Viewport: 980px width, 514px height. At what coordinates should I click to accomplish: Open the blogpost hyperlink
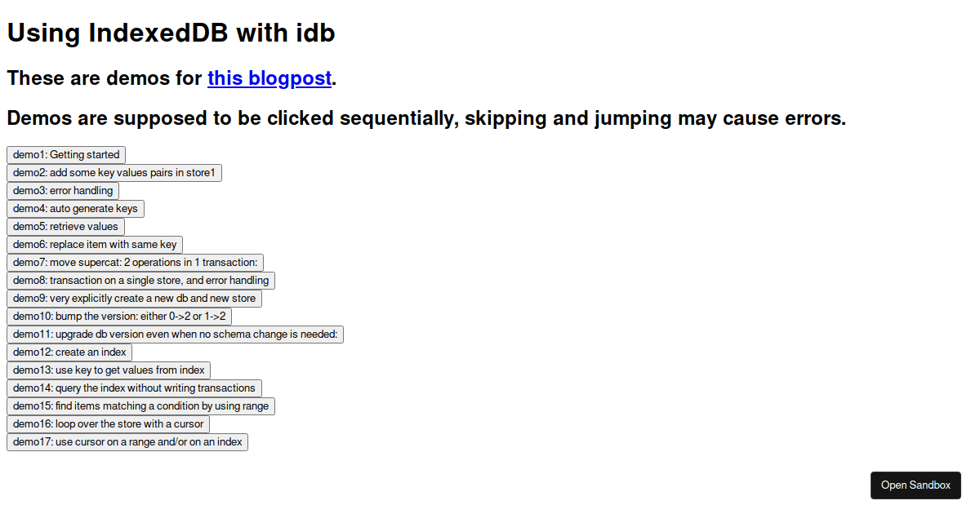click(269, 78)
